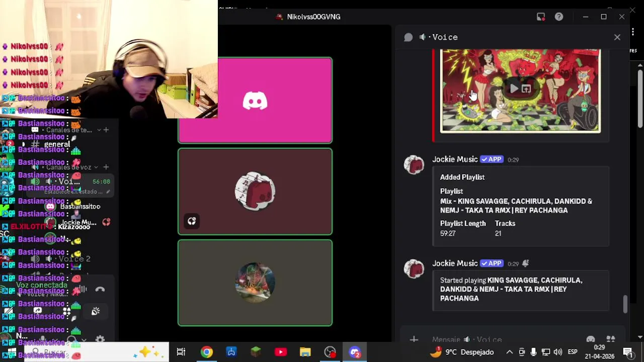644x362 pixels.
Task: Open the Discord inbox icon in title bar
Action: tap(541, 17)
